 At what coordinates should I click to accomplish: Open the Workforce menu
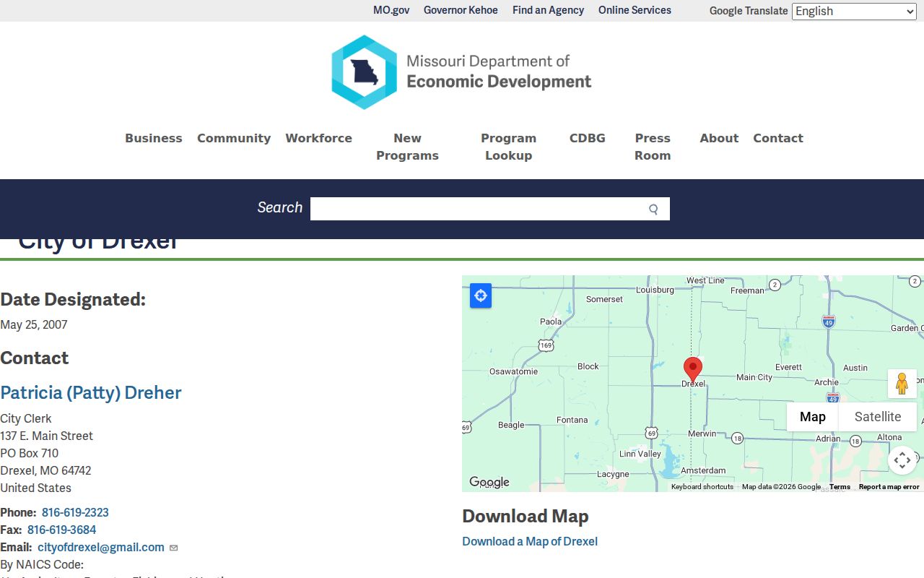[x=318, y=138]
